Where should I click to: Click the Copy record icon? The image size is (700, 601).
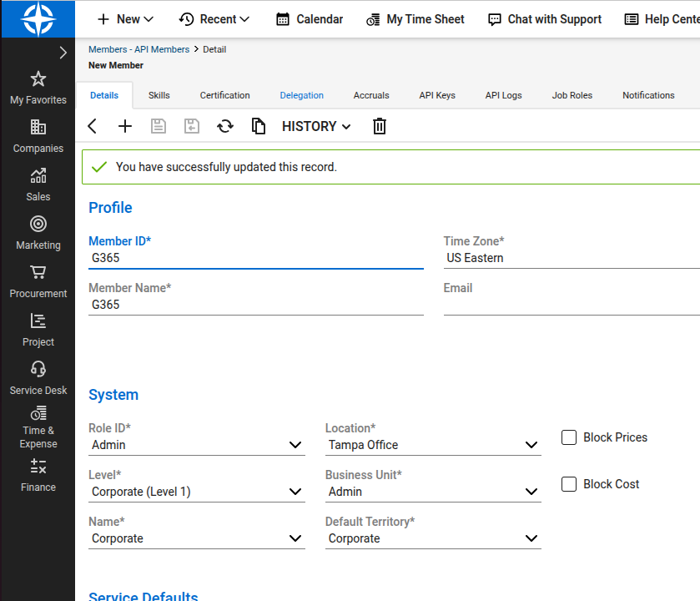259,126
